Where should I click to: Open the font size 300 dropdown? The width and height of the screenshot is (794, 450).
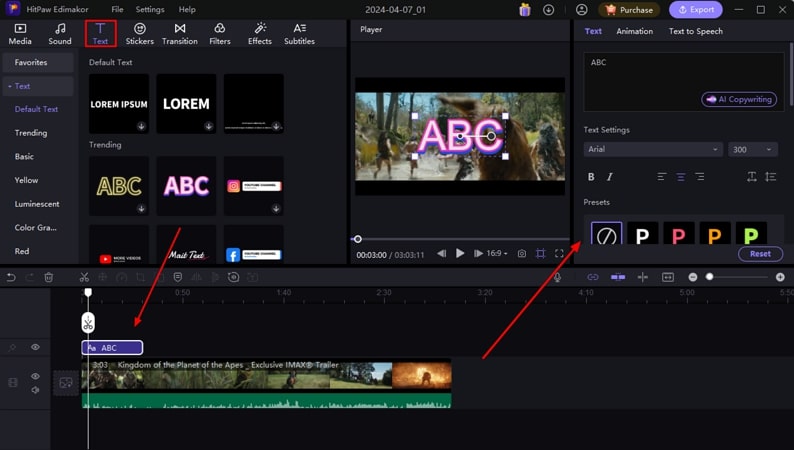coord(752,149)
